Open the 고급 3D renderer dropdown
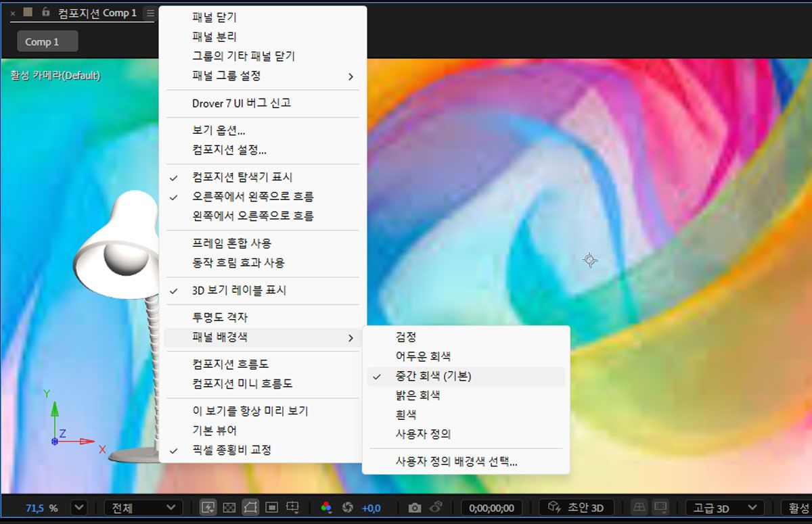Image resolution: width=812 pixels, height=524 pixels. (x=723, y=507)
